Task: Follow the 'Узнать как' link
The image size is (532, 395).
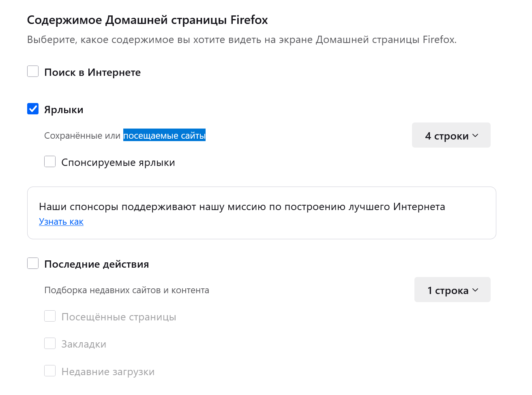Action: (x=61, y=221)
